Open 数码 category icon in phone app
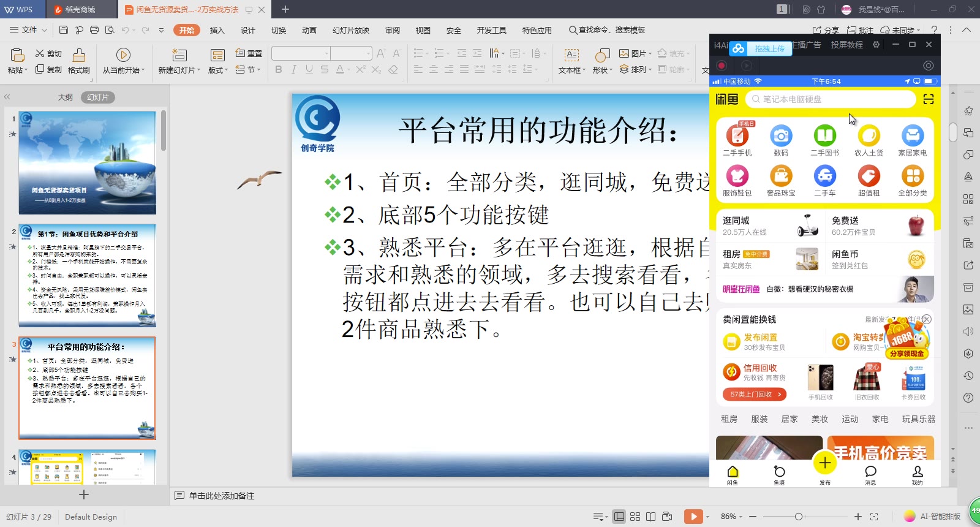Viewport: 980px width, 527px height. click(781, 135)
